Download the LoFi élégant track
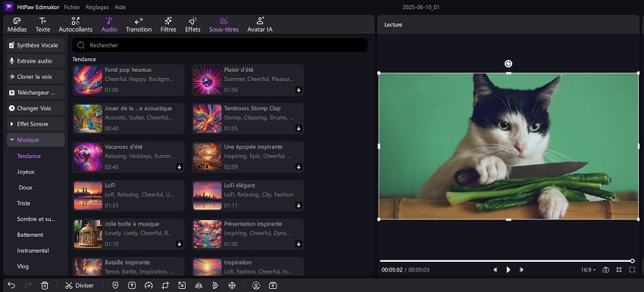The width and height of the screenshot is (644, 292). [x=299, y=206]
